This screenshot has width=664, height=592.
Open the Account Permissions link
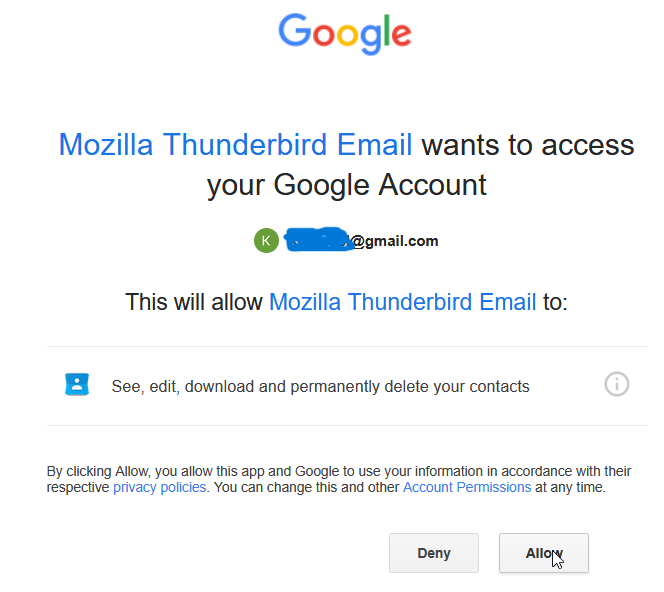click(x=466, y=487)
